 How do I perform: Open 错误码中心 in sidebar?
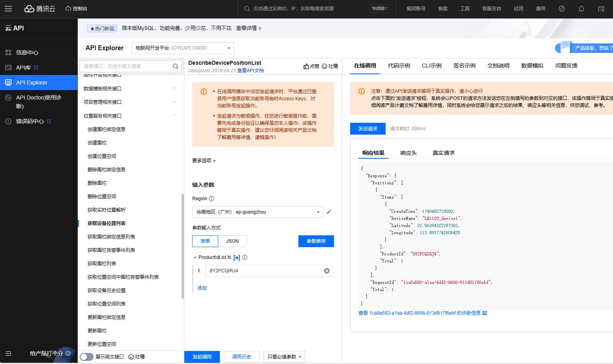tap(39, 121)
